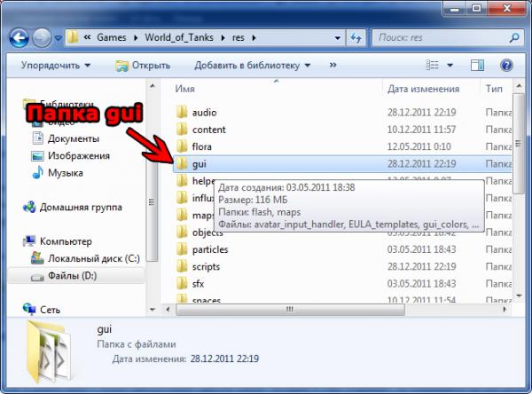Image resolution: width=532 pixels, height=394 pixels.
Task: Click the Домашняя группа icon
Action: click(29, 207)
